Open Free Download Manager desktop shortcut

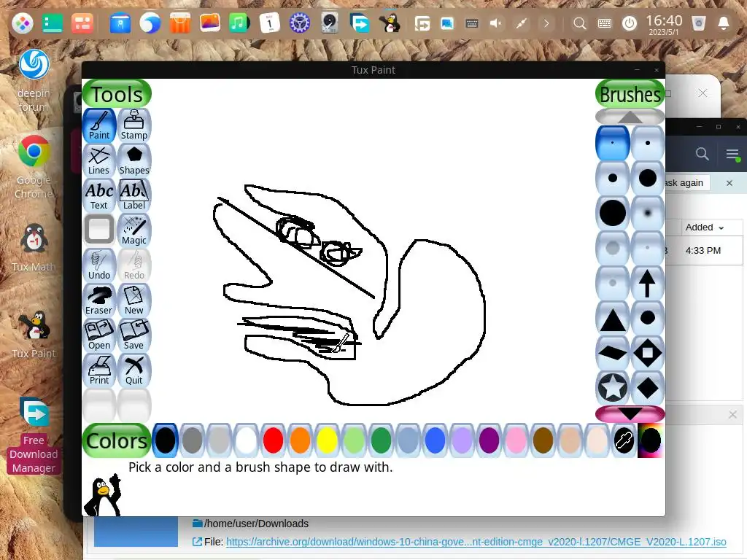pyautogui.click(x=34, y=435)
